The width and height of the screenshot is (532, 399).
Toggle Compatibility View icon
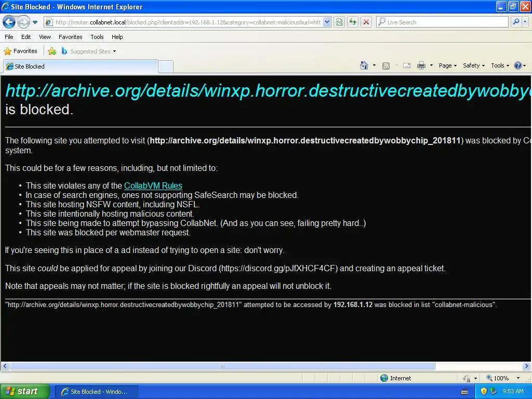click(339, 22)
